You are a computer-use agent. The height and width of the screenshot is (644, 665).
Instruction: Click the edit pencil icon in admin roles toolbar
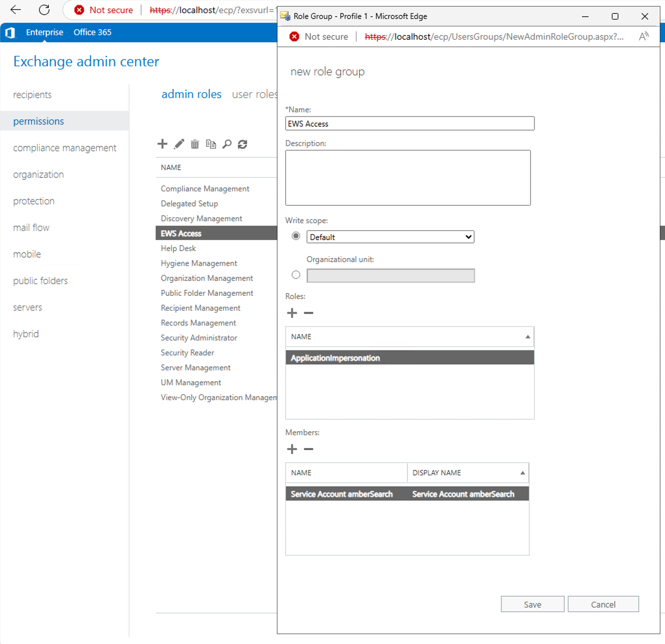point(179,144)
